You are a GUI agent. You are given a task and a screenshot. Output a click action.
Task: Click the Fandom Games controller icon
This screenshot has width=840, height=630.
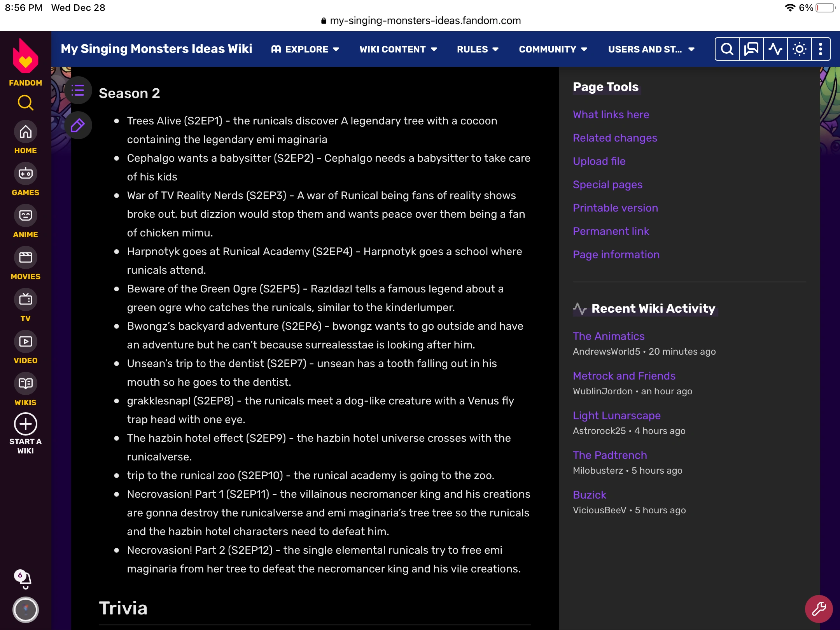click(25, 174)
